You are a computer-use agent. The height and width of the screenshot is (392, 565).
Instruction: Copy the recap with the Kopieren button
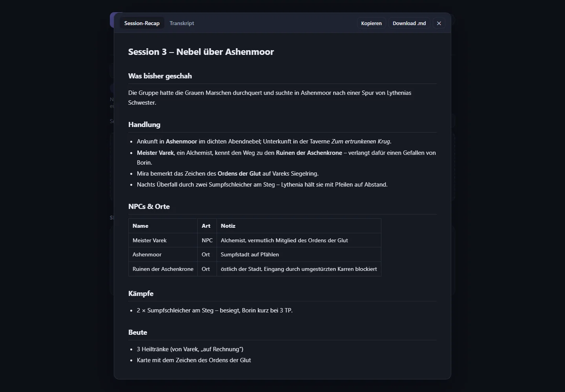371,24
